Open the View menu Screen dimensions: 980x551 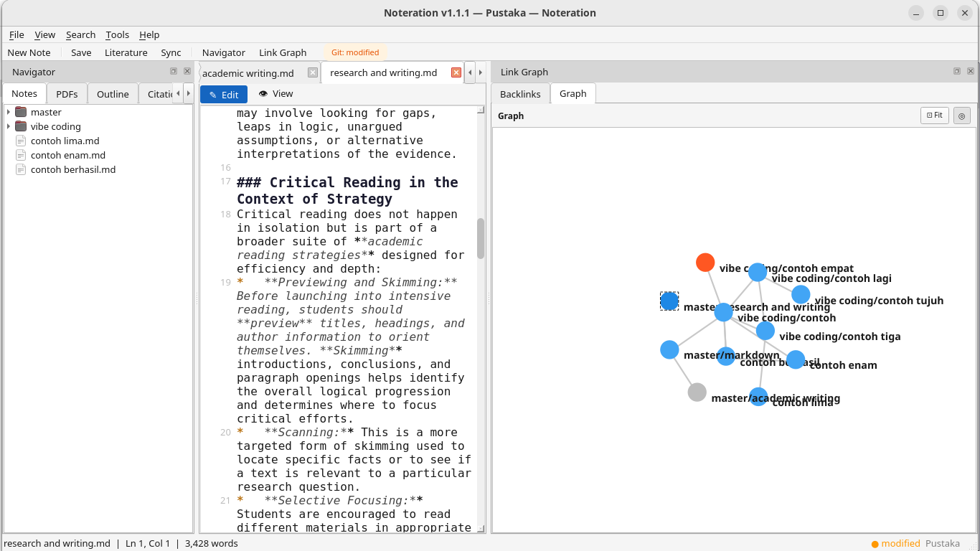point(44,34)
